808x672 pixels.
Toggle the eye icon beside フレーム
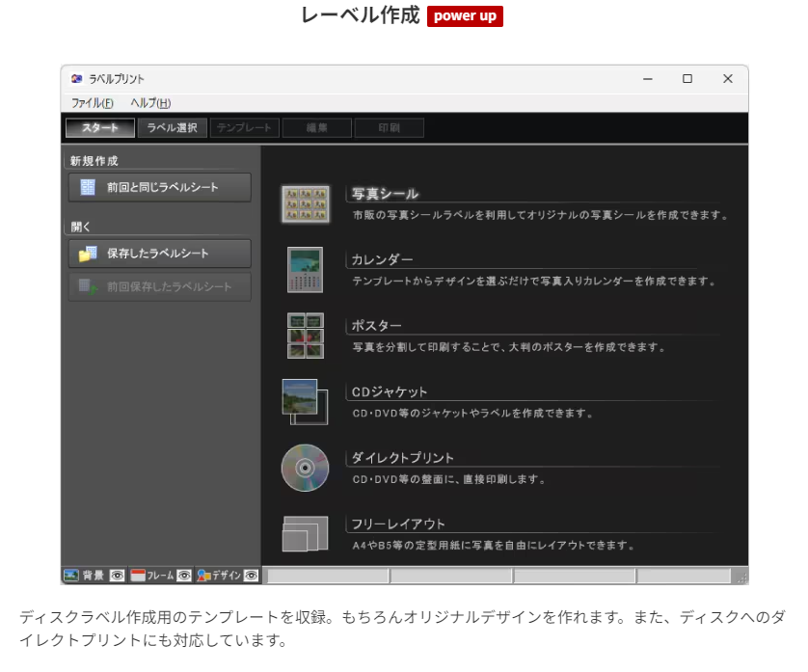click(x=184, y=576)
